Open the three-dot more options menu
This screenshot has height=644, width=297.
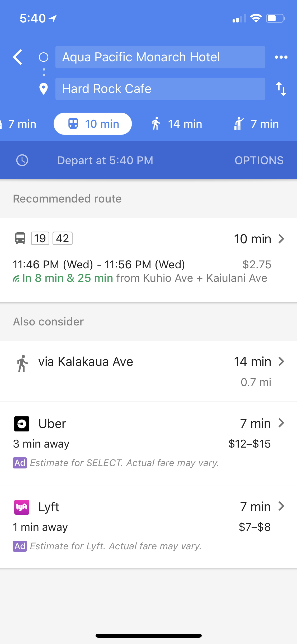click(x=281, y=57)
